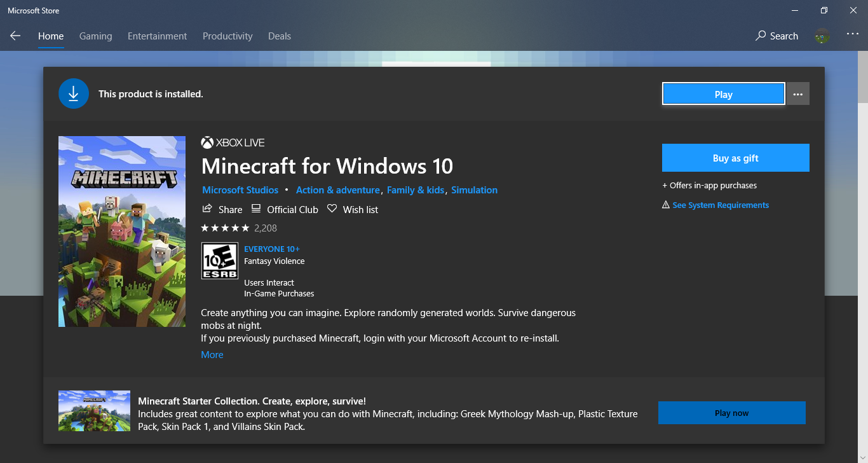Click the Xbox Live logo
The image size is (868, 463).
[233, 142]
